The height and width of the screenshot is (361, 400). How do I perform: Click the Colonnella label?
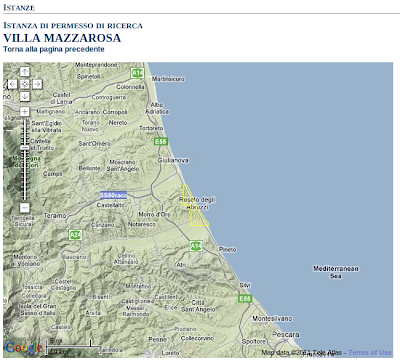point(130,87)
